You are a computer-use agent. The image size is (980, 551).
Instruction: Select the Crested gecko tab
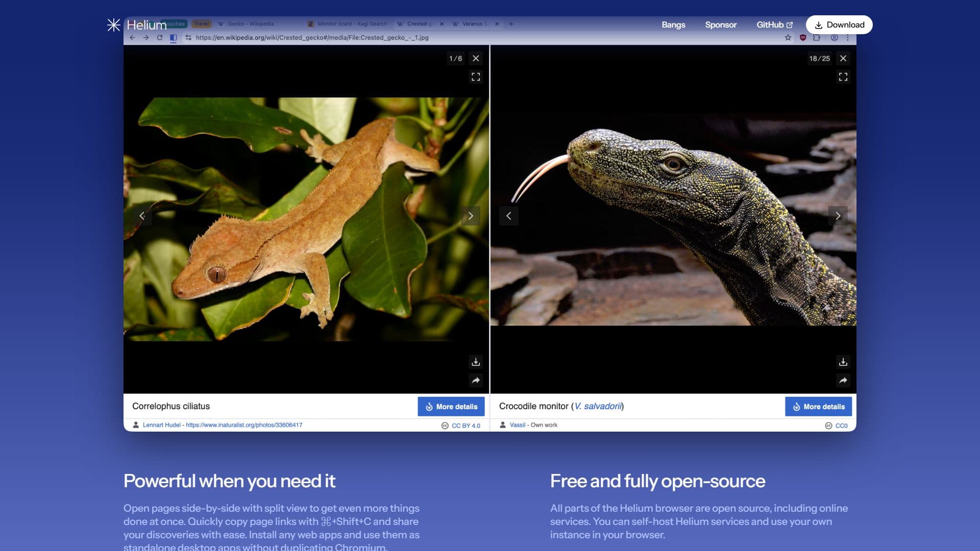coord(420,23)
